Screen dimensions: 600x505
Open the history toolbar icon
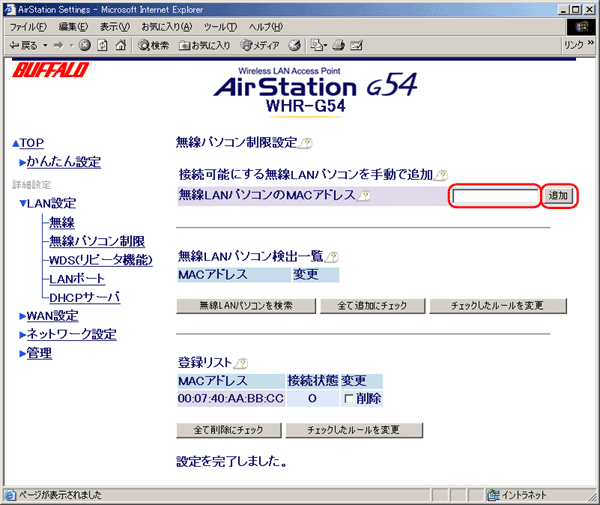click(x=294, y=46)
